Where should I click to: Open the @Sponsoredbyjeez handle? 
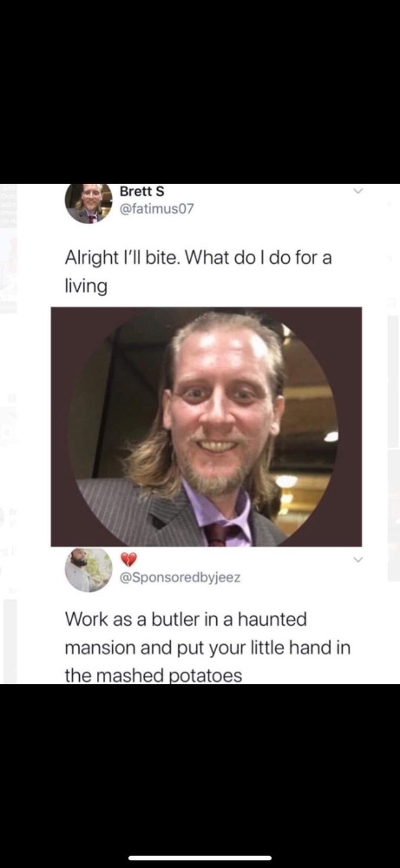click(180, 578)
